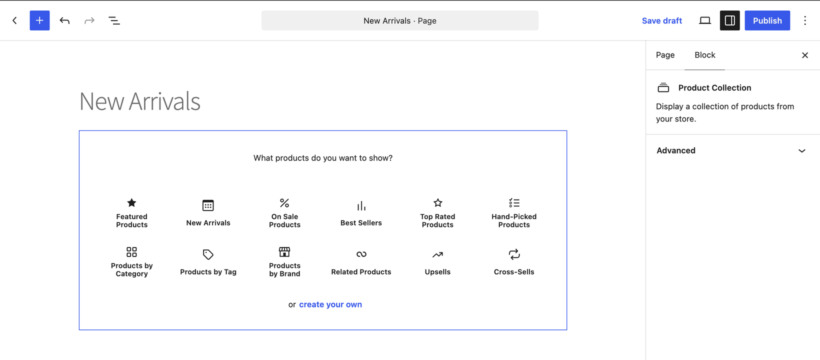Viewport: 820px width, 360px height.
Task: Choose the Related Products collection
Action: [361, 262]
